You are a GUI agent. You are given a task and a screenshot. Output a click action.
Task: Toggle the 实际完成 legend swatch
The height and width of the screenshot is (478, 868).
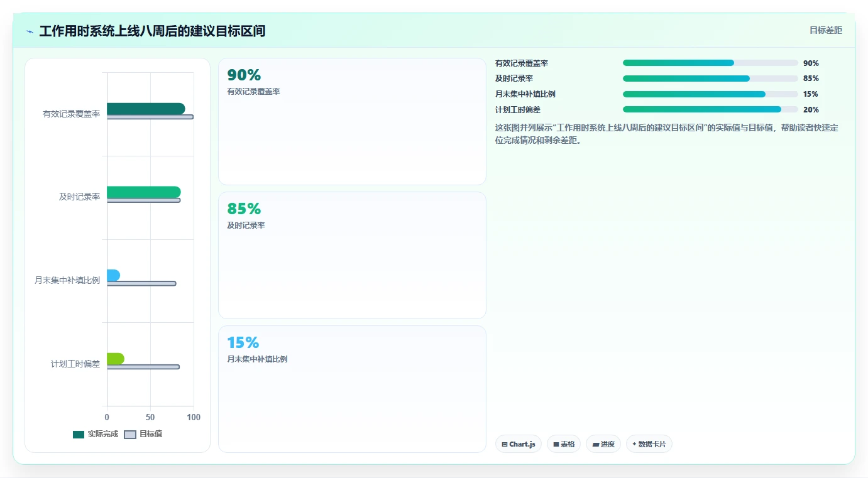(x=79, y=435)
